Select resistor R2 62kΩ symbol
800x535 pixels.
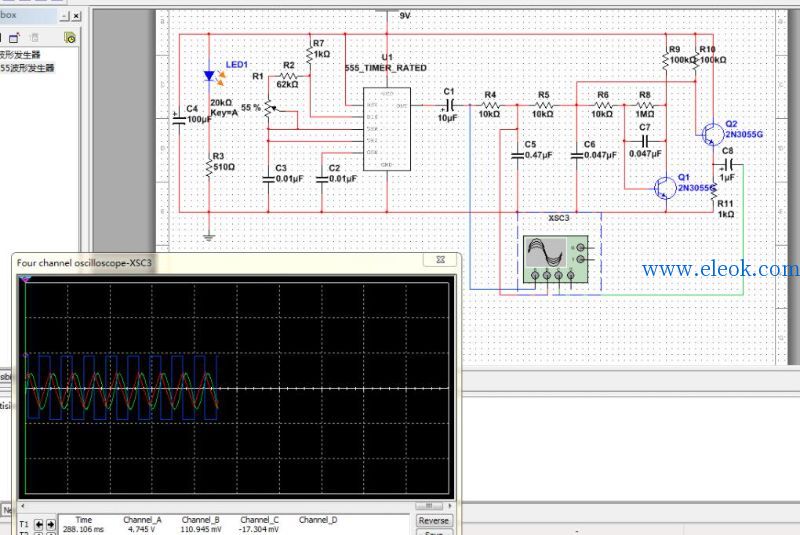(288, 76)
